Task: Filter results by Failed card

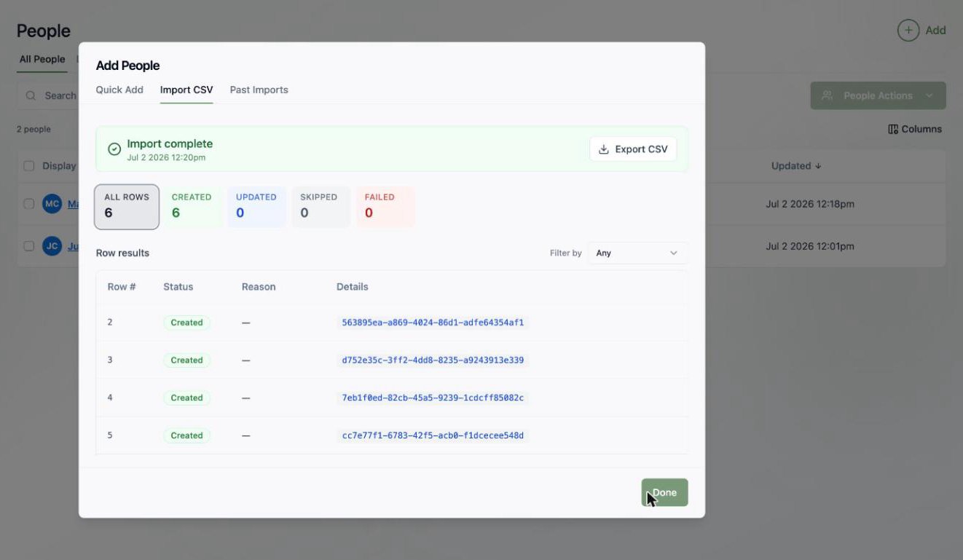Action: (x=385, y=207)
